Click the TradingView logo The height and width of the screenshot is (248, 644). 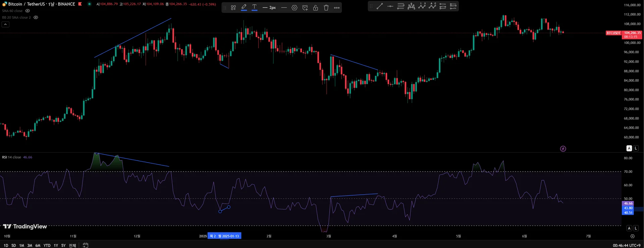click(x=25, y=227)
